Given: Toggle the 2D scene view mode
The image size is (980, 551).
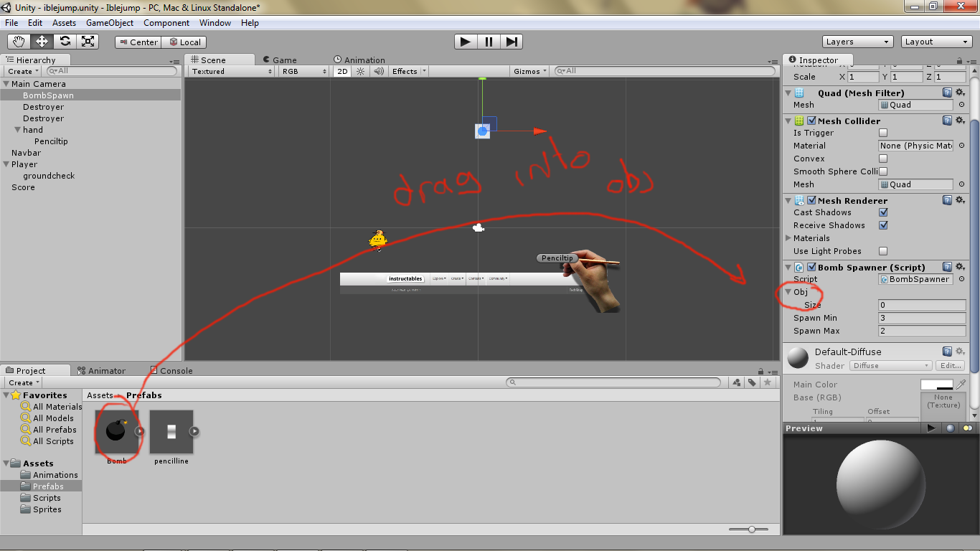Looking at the screenshot, I should click(342, 71).
